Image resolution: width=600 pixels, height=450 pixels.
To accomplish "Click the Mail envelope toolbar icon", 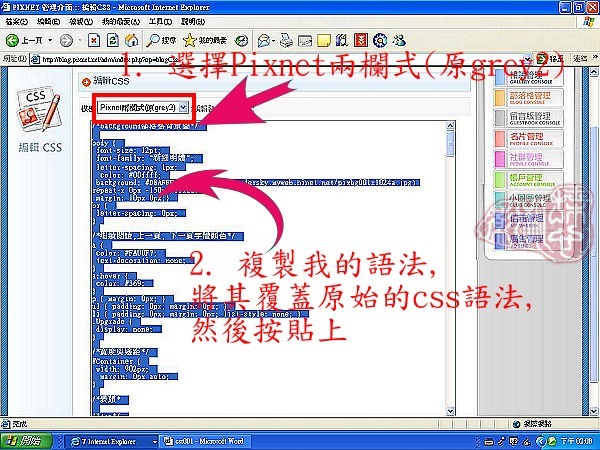I will click(x=264, y=40).
